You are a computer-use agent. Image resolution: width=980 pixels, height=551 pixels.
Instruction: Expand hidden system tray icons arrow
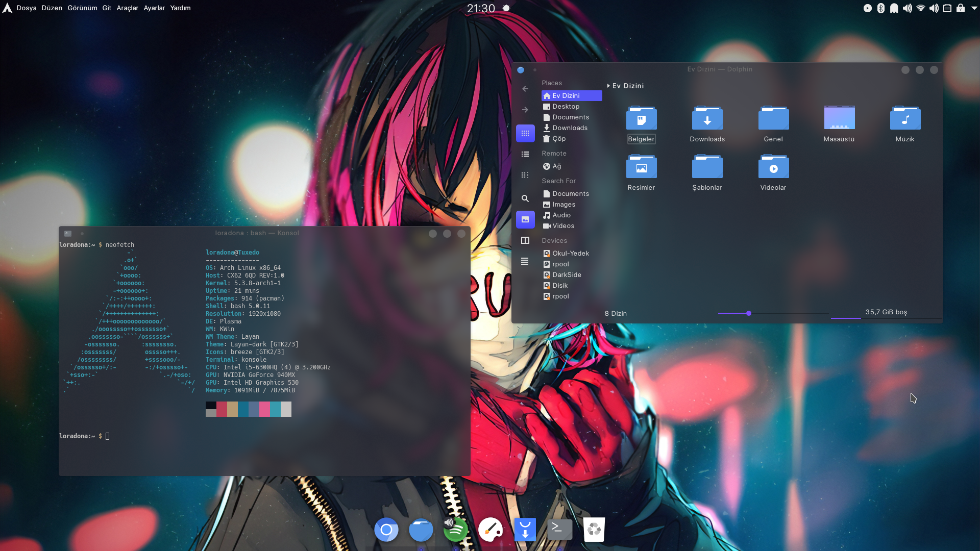coord(973,8)
